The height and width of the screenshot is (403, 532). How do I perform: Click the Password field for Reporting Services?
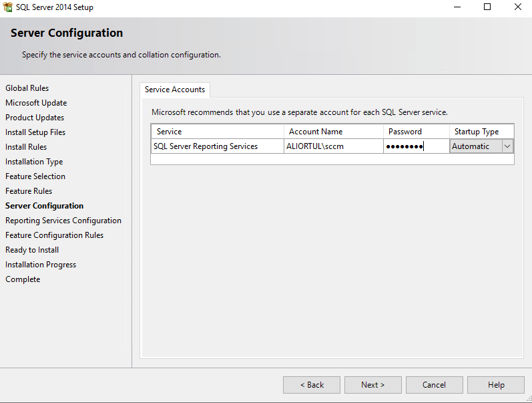pyautogui.click(x=415, y=146)
